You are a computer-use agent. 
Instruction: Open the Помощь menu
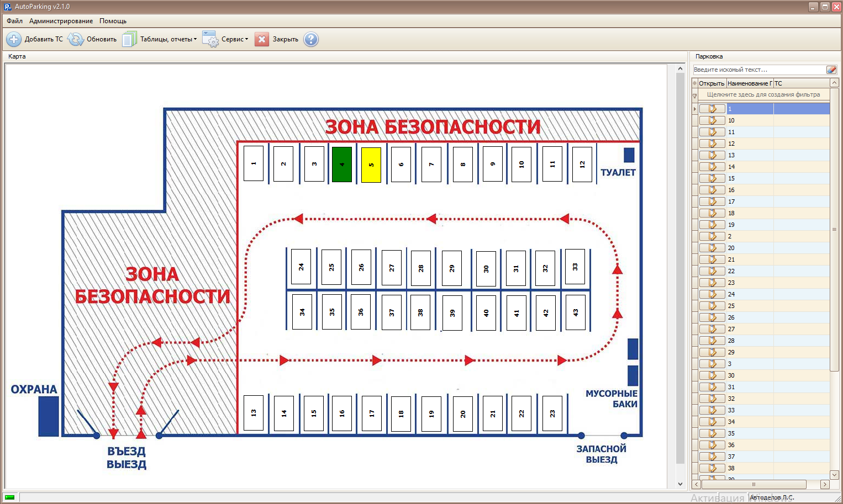tap(113, 21)
